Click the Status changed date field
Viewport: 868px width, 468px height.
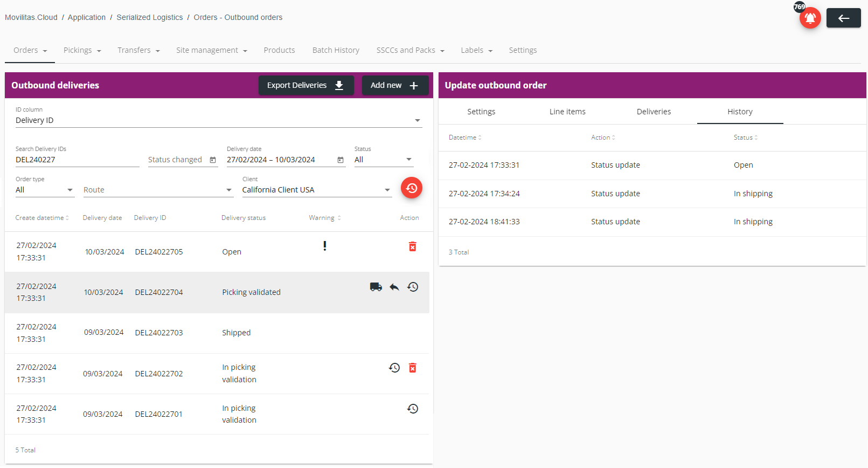point(183,160)
